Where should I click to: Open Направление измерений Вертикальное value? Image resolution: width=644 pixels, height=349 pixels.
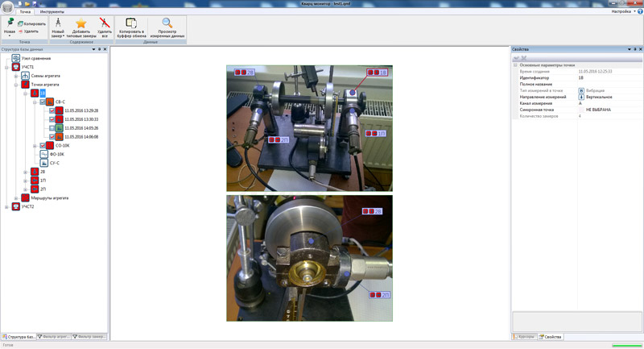click(609, 97)
